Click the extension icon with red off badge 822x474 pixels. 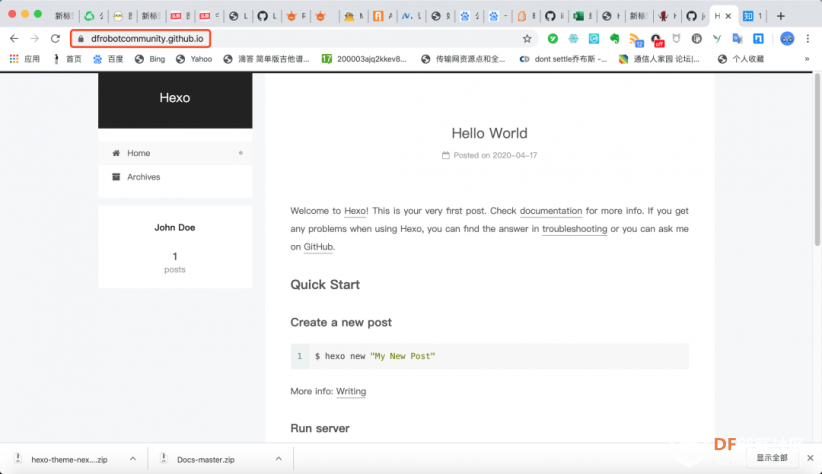point(656,39)
